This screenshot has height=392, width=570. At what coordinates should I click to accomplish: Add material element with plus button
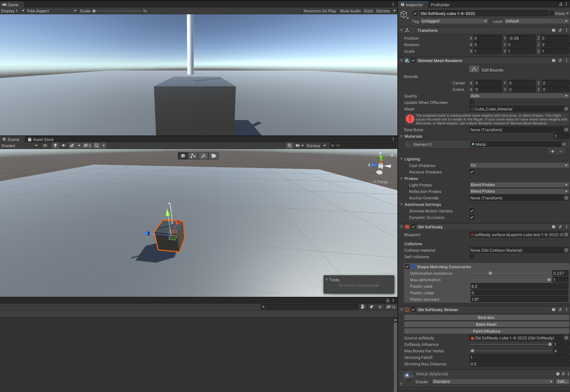click(x=552, y=151)
